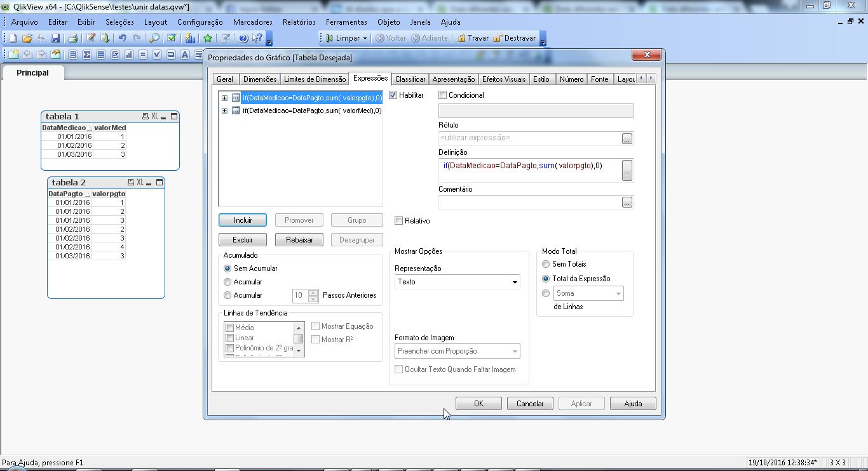Click the green star bookmark icon

coord(208,38)
